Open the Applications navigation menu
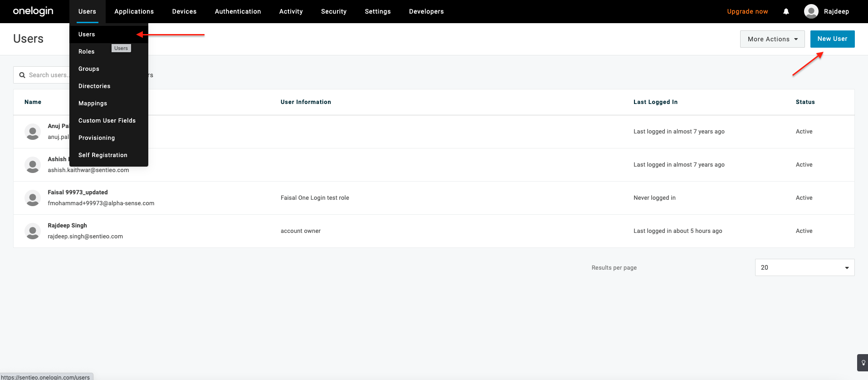 point(134,11)
